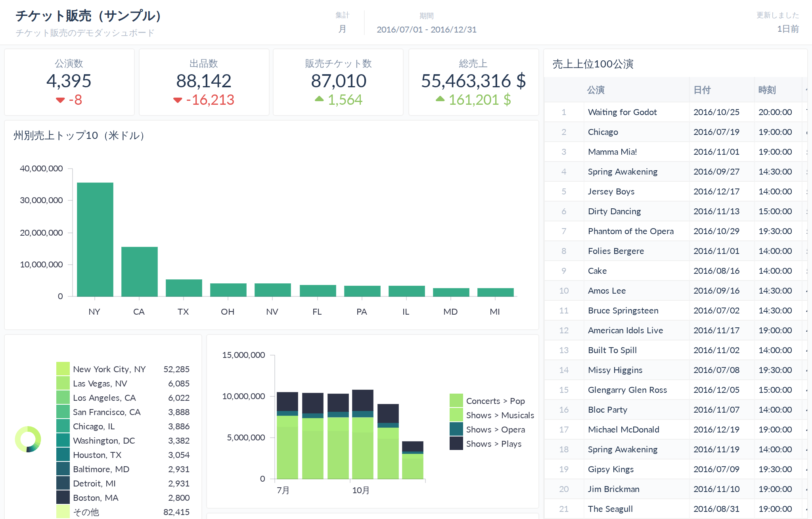This screenshot has width=812, height=519.
Task: Click the 州別売上トップ10 chart title
Action: coord(79,136)
